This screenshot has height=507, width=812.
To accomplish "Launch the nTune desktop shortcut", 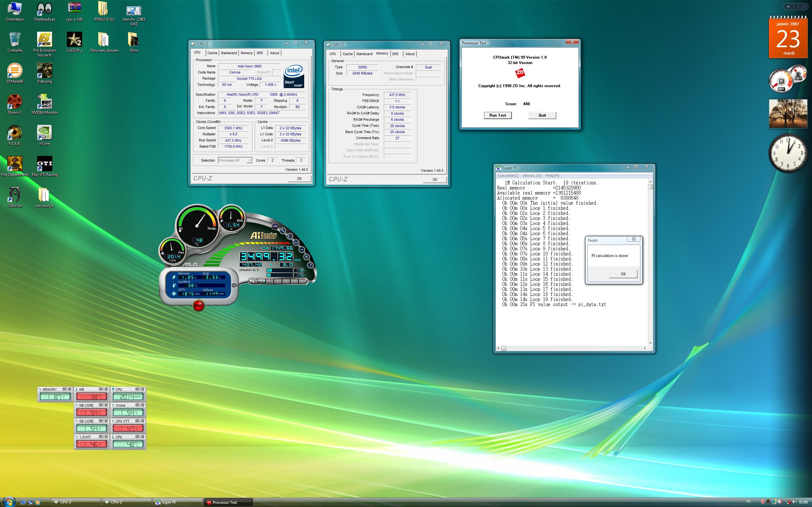I will (44, 133).
